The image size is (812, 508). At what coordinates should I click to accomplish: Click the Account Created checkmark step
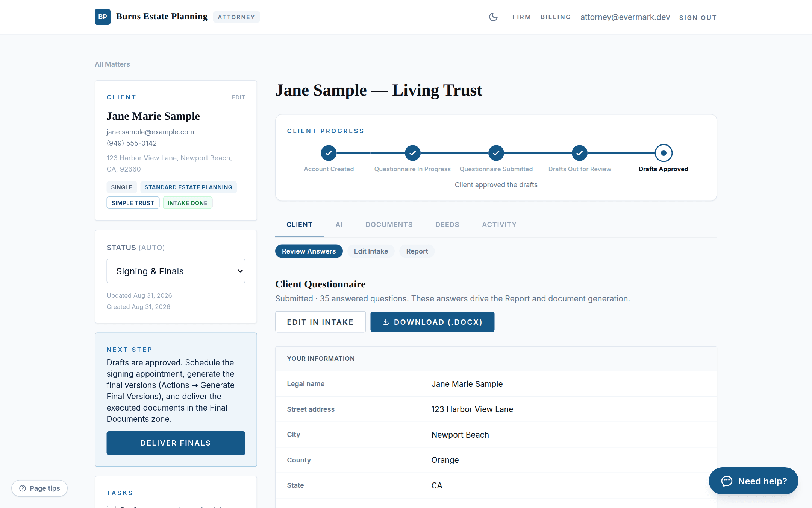(x=329, y=153)
